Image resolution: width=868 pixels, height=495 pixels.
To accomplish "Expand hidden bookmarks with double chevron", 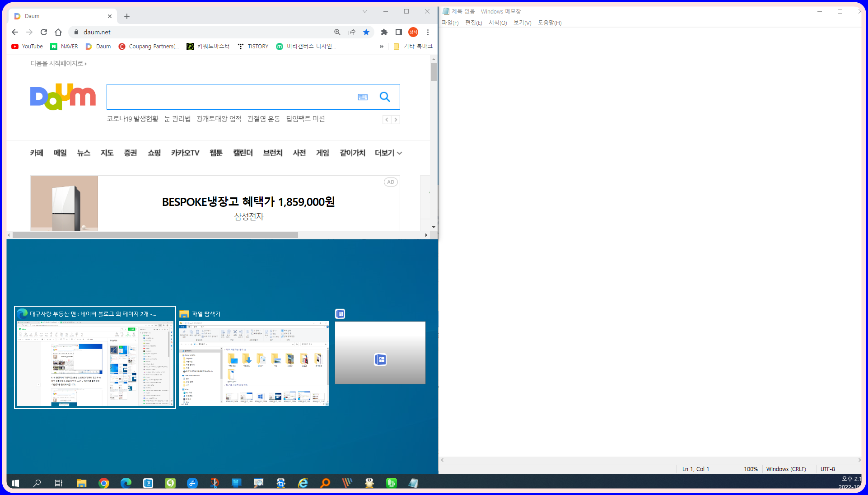I will (382, 47).
